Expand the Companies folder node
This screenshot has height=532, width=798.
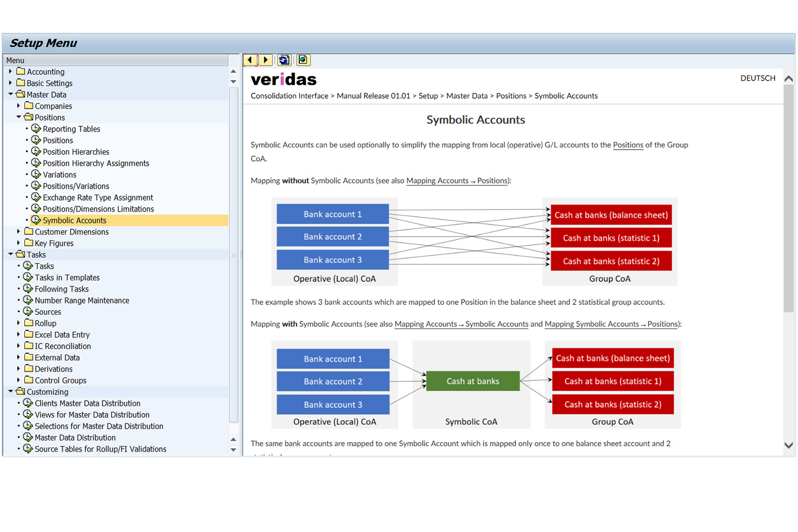click(19, 106)
